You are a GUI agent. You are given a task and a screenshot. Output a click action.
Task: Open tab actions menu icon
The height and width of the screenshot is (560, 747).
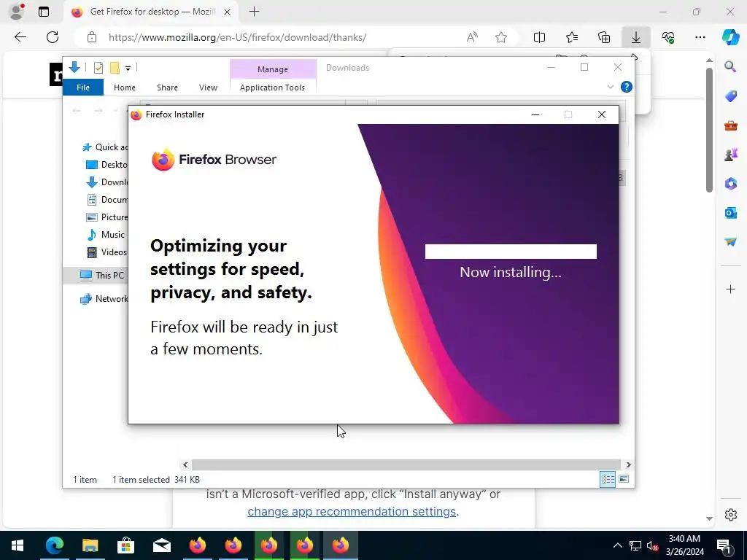click(x=44, y=12)
